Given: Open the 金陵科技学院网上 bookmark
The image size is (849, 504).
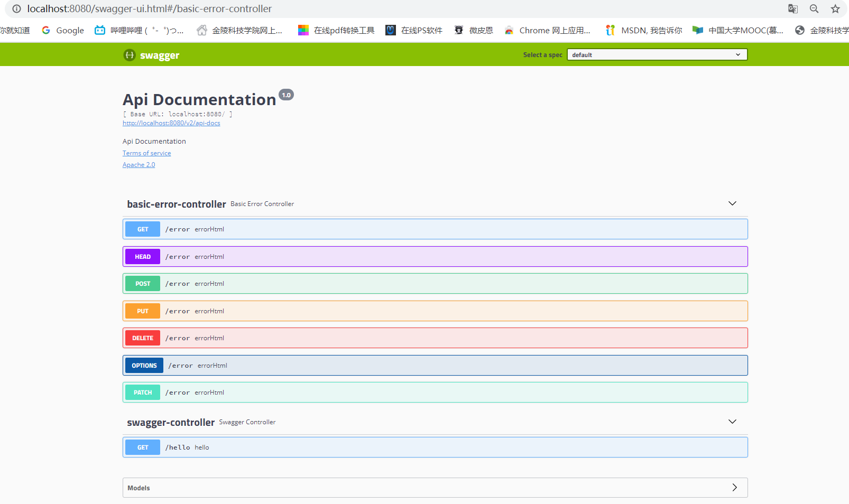Looking at the screenshot, I should click(x=239, y=30).
